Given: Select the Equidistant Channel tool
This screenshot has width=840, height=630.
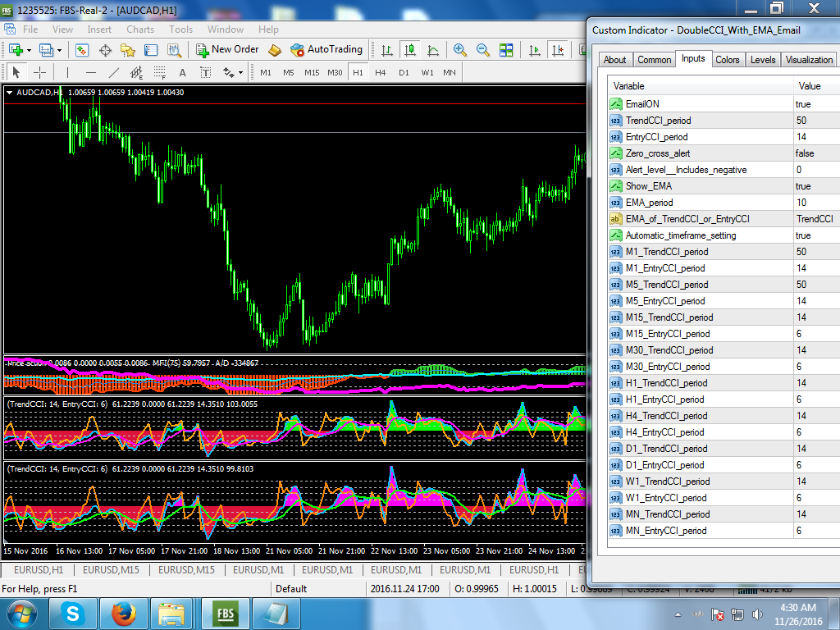Looking at the screenshot, I should (137, 72).
